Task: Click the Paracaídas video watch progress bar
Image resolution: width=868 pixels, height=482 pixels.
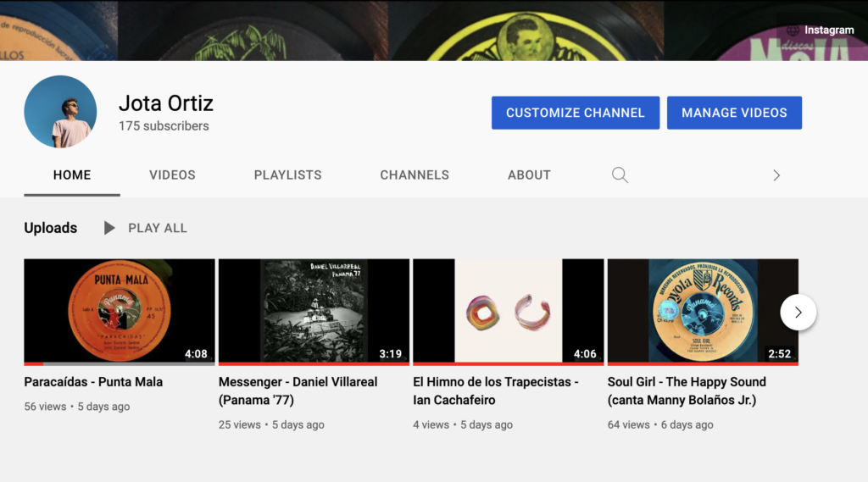Action: [119, 364]
